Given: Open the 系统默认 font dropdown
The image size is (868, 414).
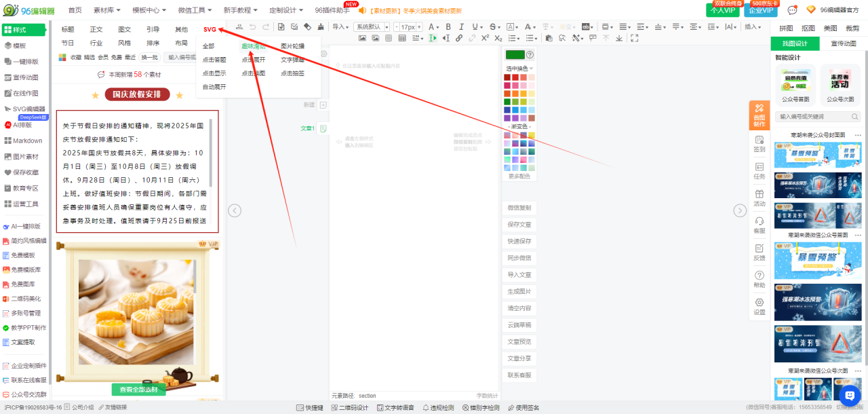Looking at the screenshot, I should (x=372, y=27).
